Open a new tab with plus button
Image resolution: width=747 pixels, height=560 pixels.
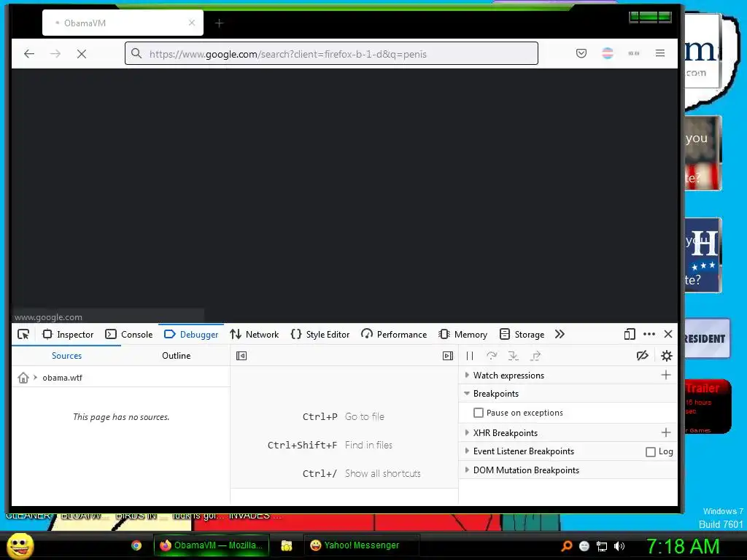[x=219, y=23]
